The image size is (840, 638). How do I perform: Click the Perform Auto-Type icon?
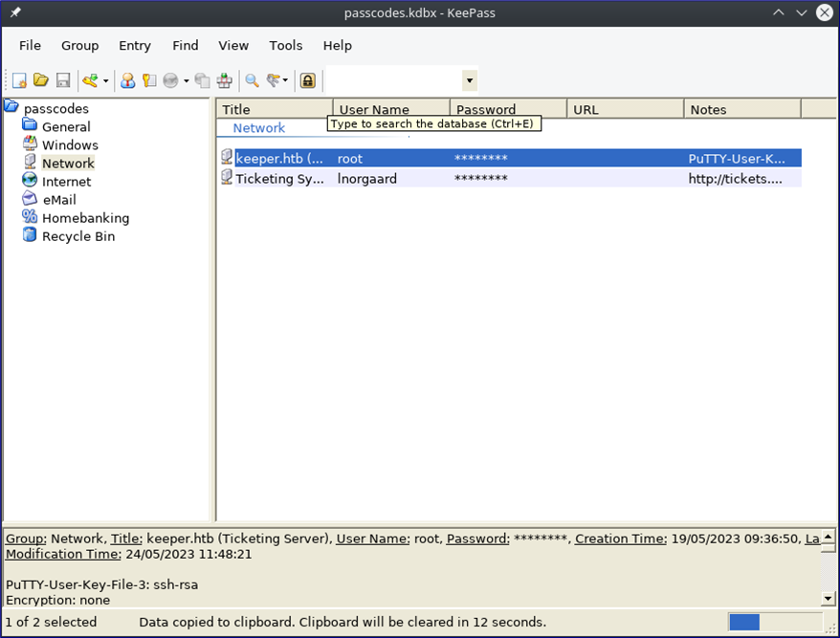coord(225,81)
